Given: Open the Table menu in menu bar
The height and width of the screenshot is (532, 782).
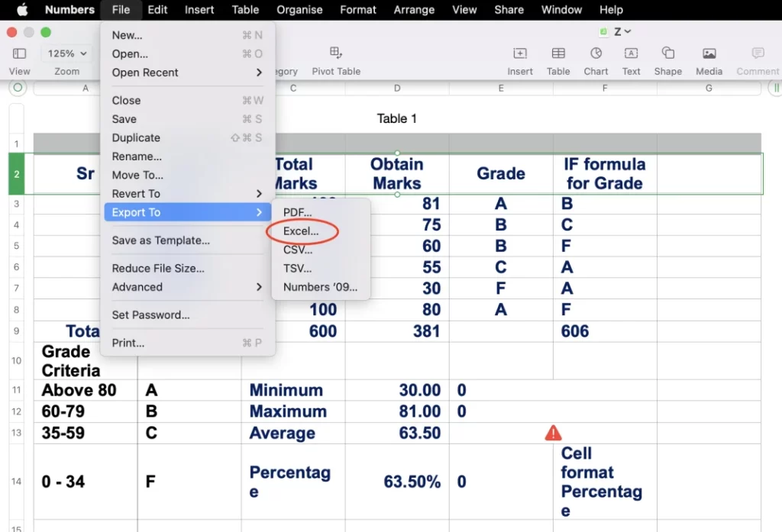Looking at the screenshot, I should (245, 9).
